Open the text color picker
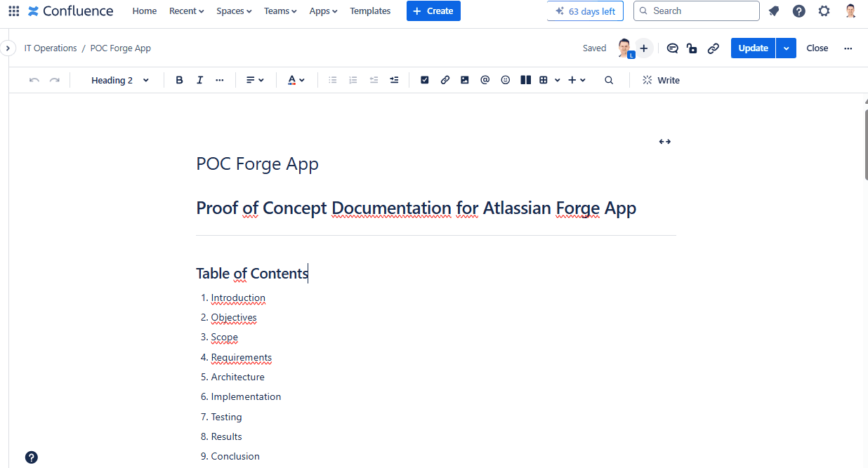The image size is (868, 468). [x=296, y=80]
